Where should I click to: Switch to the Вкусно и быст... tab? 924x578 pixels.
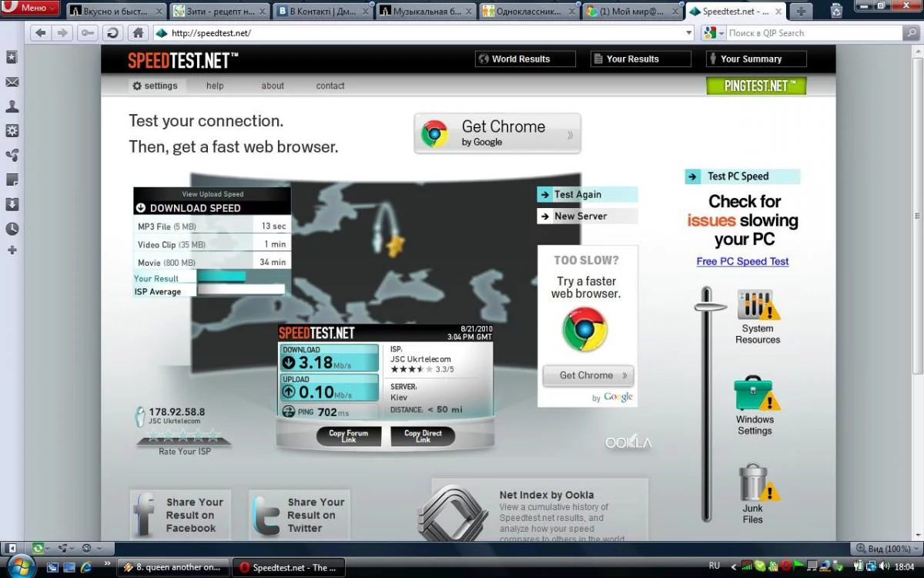116,12
